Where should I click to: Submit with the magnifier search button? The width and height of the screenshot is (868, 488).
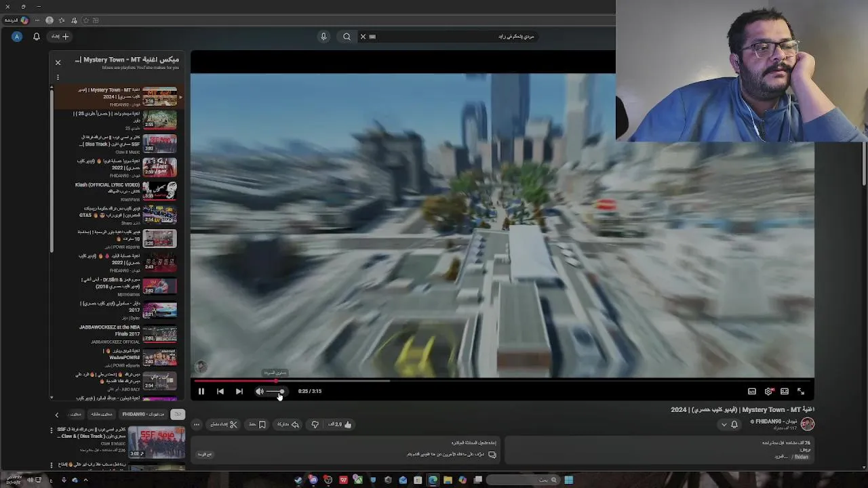point(347,37)
